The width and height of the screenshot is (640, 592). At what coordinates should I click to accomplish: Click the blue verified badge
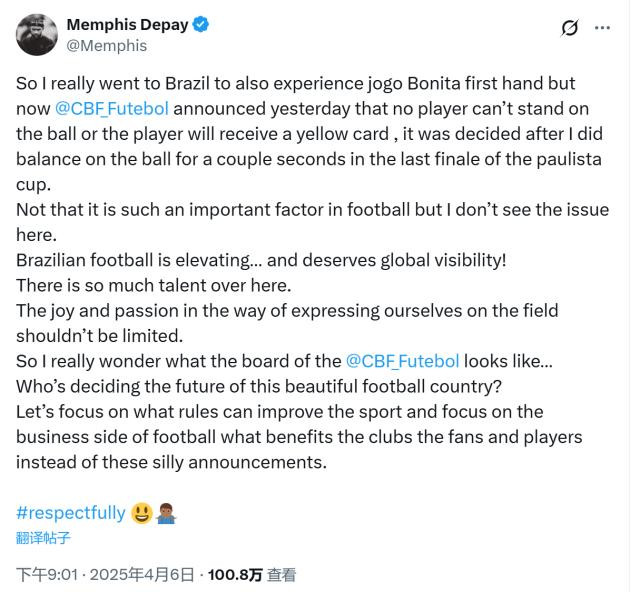[201, 25]
